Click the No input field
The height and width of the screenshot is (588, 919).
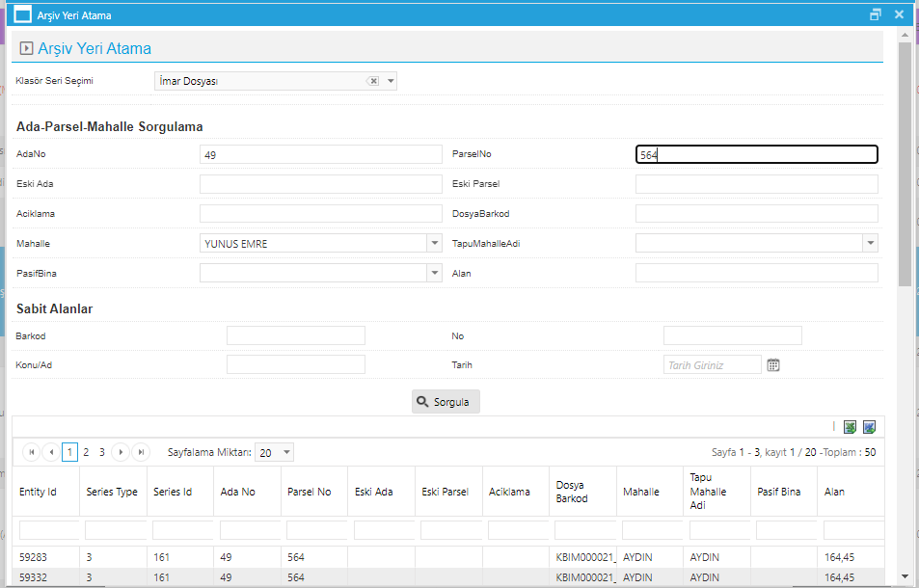tap(733, 335)
